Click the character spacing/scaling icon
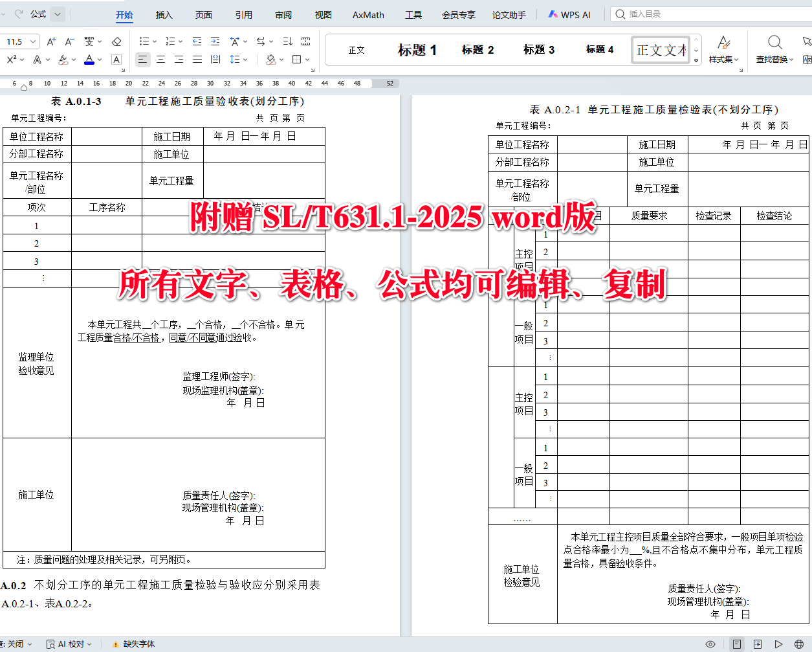This screenshot has height=652, width=812. [235, 41]
